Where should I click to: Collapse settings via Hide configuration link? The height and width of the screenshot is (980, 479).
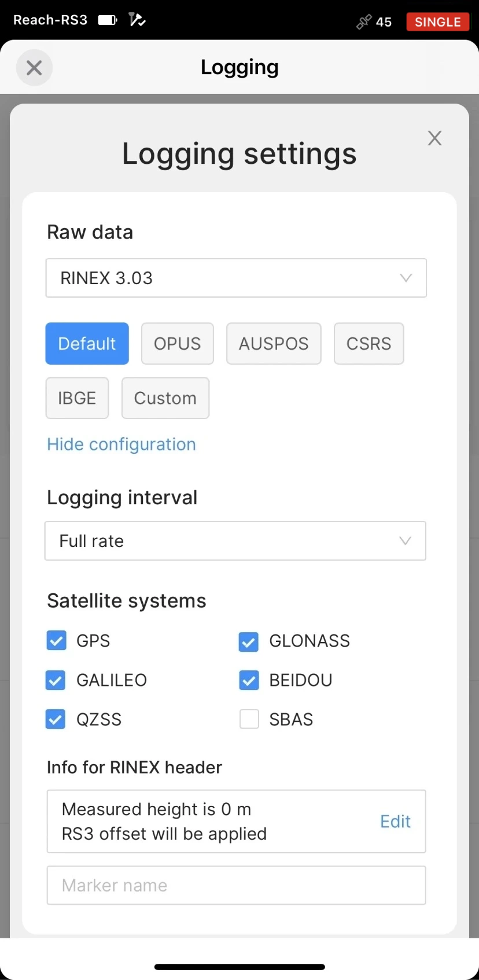pyautogui.click(x=121, y=444)
